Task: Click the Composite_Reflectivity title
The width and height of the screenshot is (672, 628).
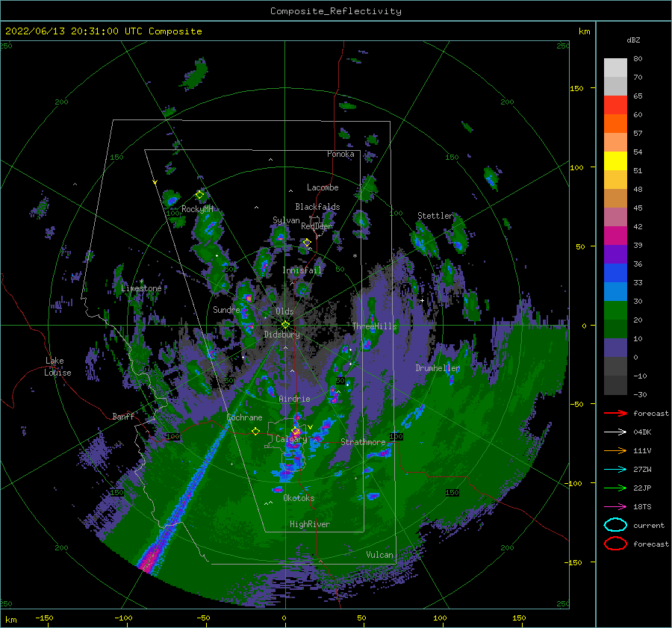Action: click(x=335, y=11)
